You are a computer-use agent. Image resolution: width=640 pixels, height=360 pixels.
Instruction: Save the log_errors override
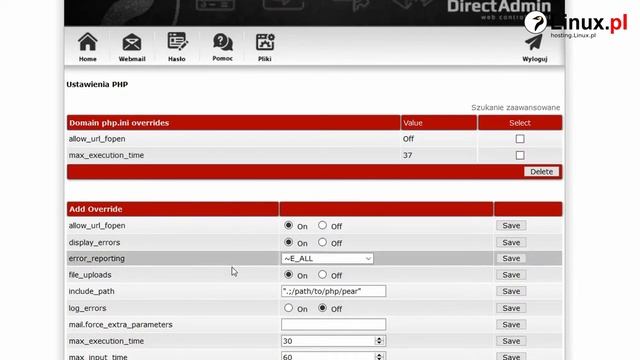click(511, 308)
